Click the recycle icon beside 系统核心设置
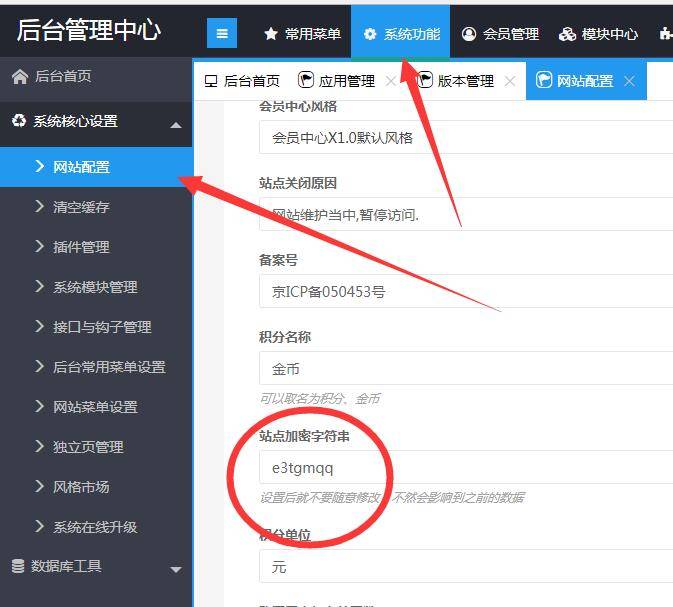Viewport: 673px width, 607px height. pos(19,121)
